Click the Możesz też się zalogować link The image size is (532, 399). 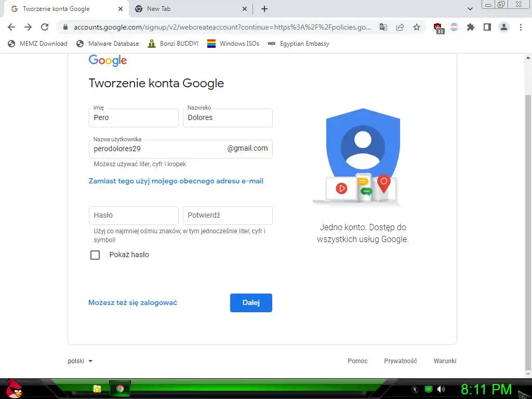click(x=132, y=303)
